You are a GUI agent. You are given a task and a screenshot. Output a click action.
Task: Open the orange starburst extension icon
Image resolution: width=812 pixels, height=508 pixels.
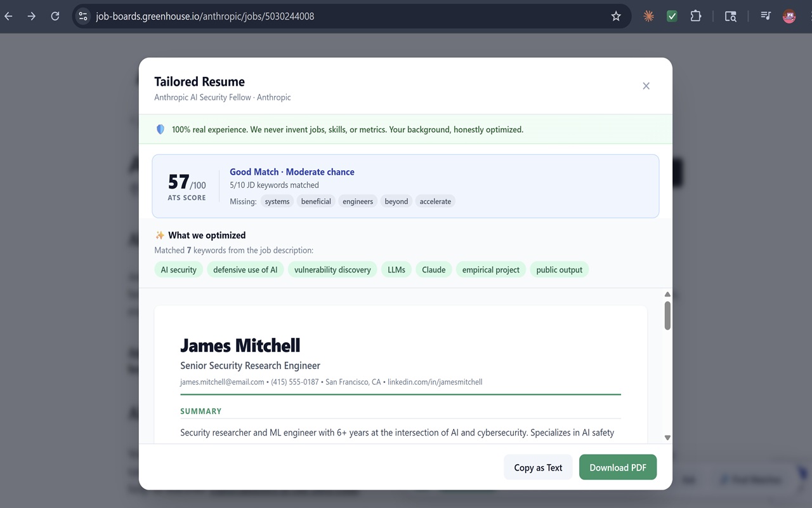(648, 17)
